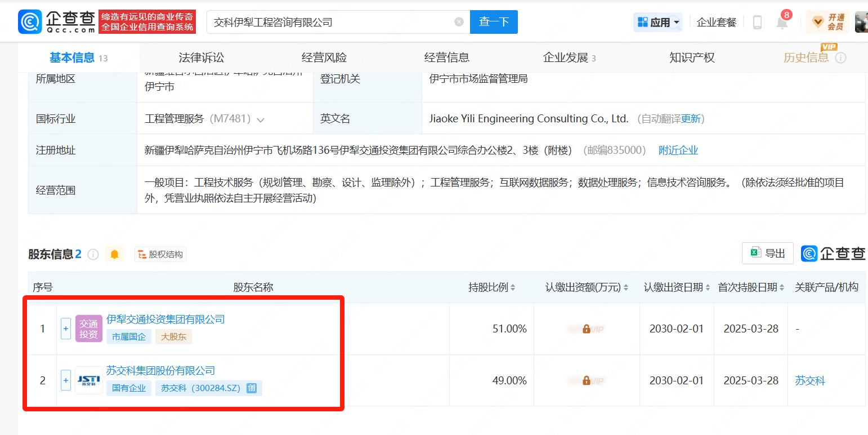Click the 国有企业 tag
The image size is (868, 435).
point(128,388)
